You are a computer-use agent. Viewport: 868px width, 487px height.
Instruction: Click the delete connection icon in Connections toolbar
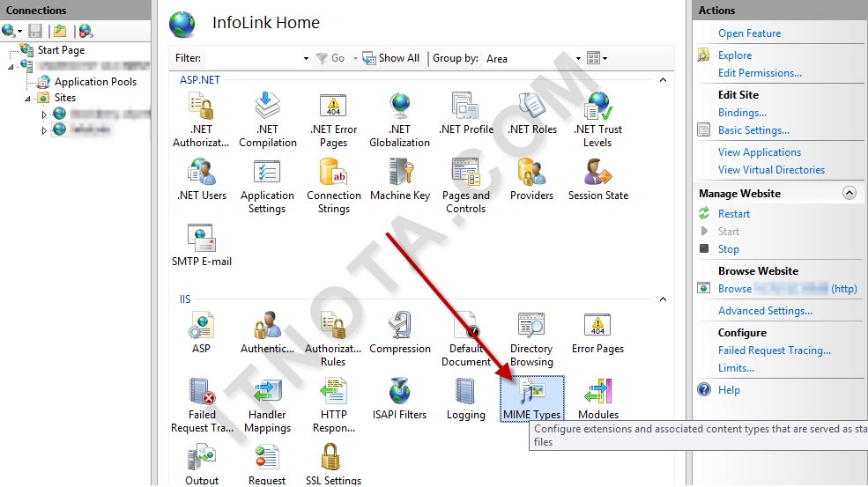pyautogui.click(x=85, y=31)
